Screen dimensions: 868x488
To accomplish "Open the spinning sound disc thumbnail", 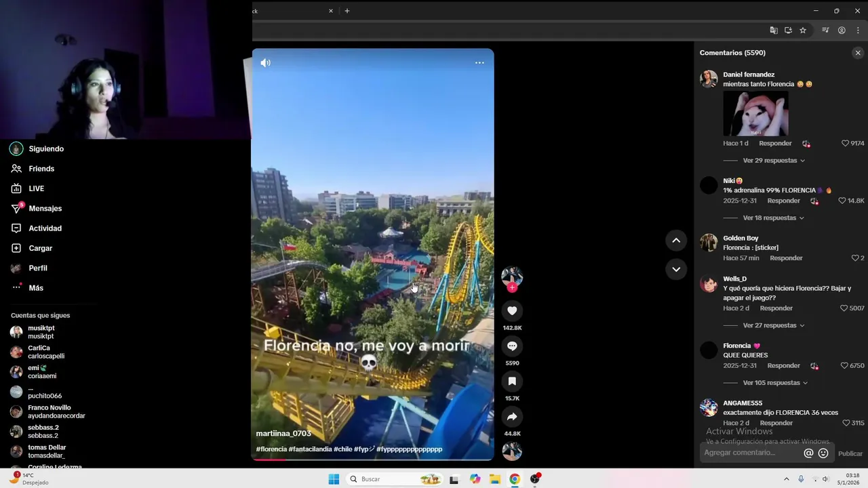I will 512,451.
